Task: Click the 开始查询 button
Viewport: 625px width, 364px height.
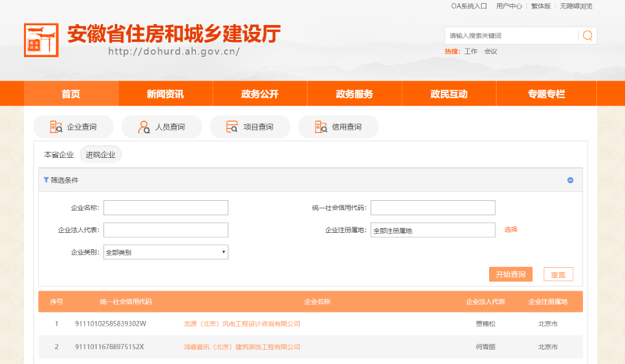Action: (511, 274)
